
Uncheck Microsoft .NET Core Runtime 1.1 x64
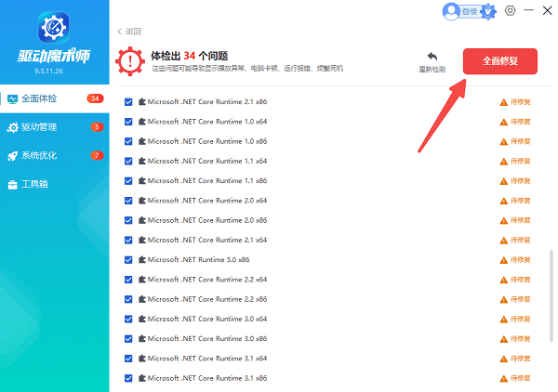click(x=128, y=162)
